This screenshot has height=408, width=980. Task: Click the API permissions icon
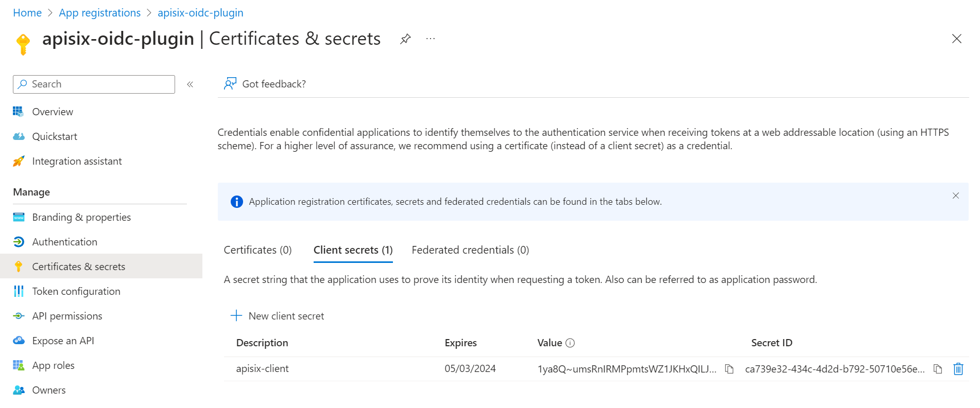click(19, 316)
